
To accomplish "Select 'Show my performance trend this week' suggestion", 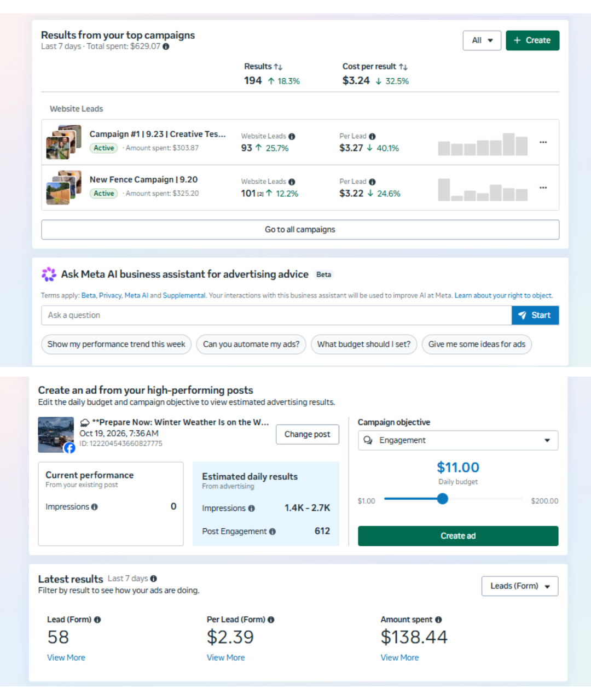I will [x=117, y=345].
